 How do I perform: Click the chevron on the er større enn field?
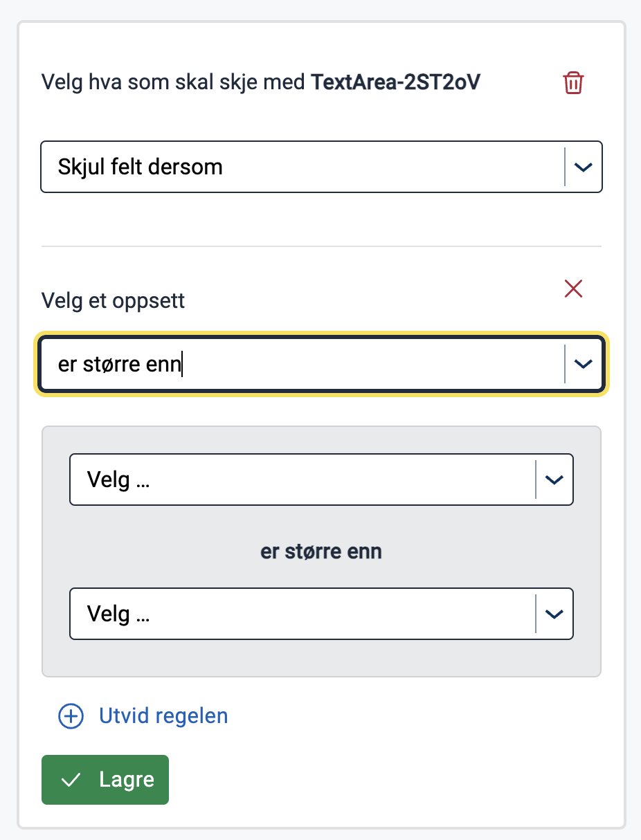tap(583, 364)
